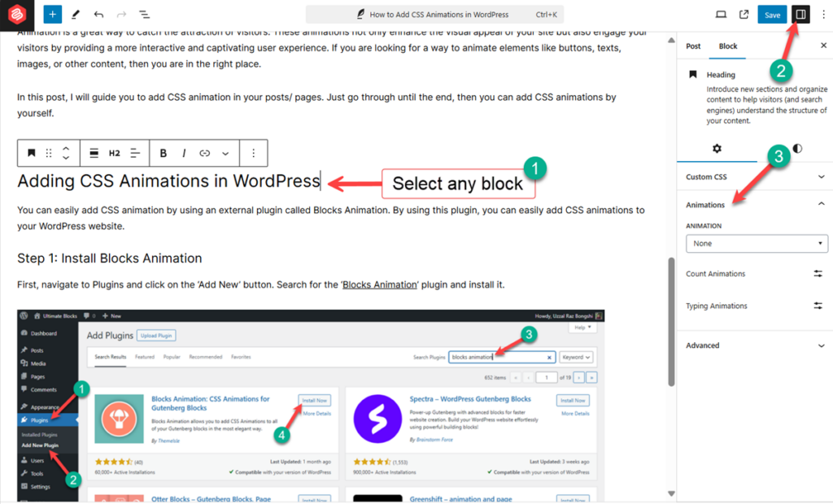Expand the Custom CSS panel
The width and height of the screenshot is (833, 504).
tap(755, 177)
